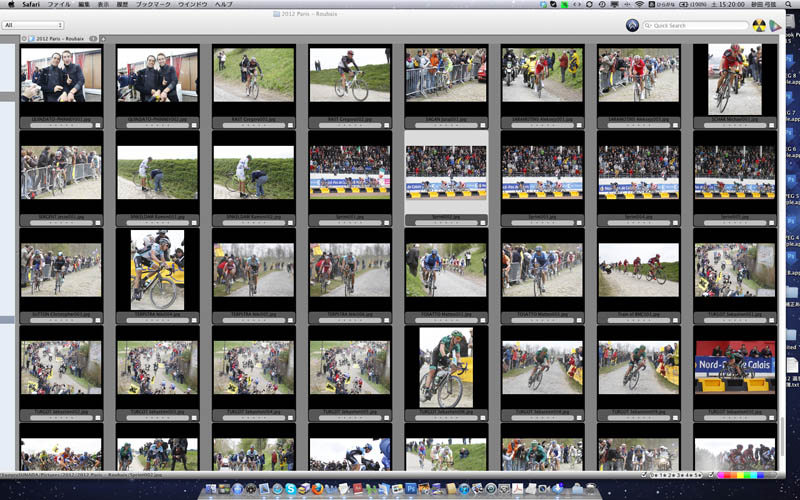Tick the tag checkbox under SERGENT Jesse001.jpg

98,222
